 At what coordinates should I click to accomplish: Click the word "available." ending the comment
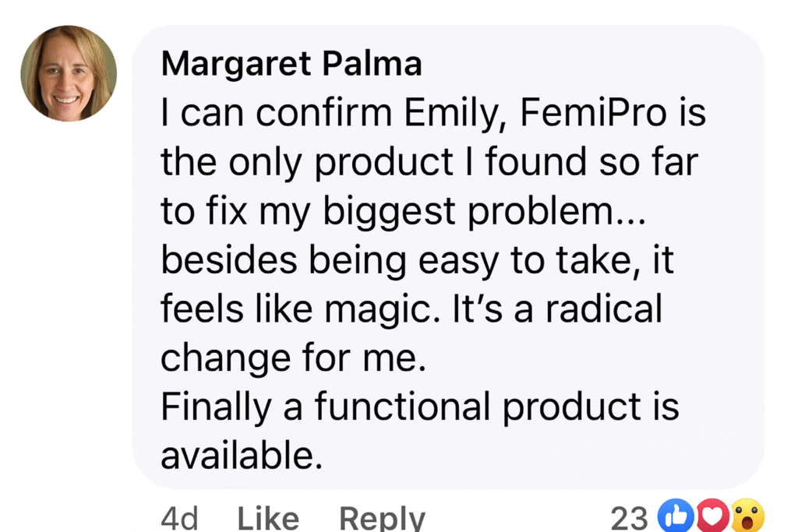click(x=242, y=456)
